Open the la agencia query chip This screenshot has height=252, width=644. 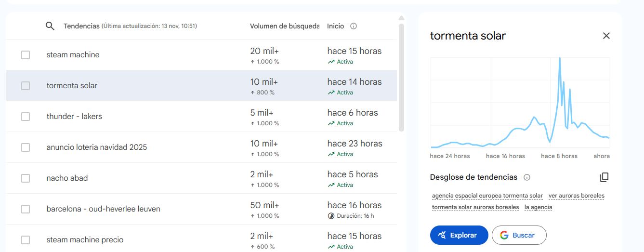click(538, 207)
